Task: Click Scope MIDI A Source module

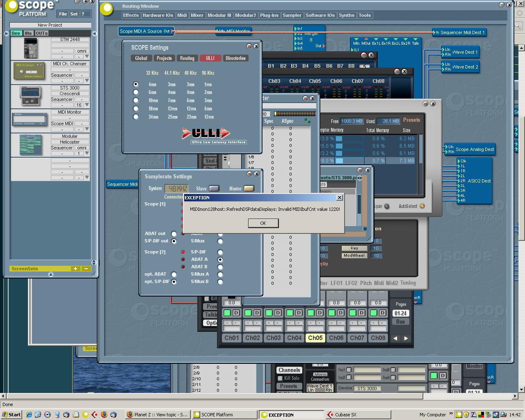Action: click(x=145, y=31)
